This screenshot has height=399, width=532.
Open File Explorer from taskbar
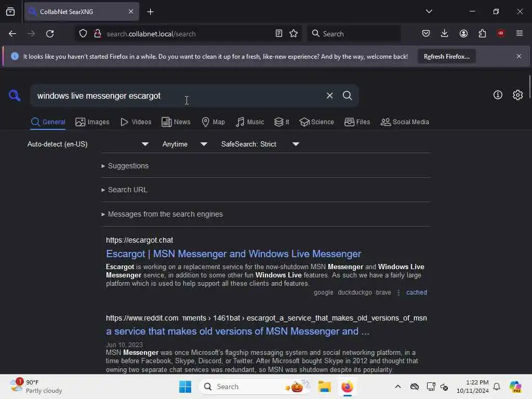coord(324,387)
